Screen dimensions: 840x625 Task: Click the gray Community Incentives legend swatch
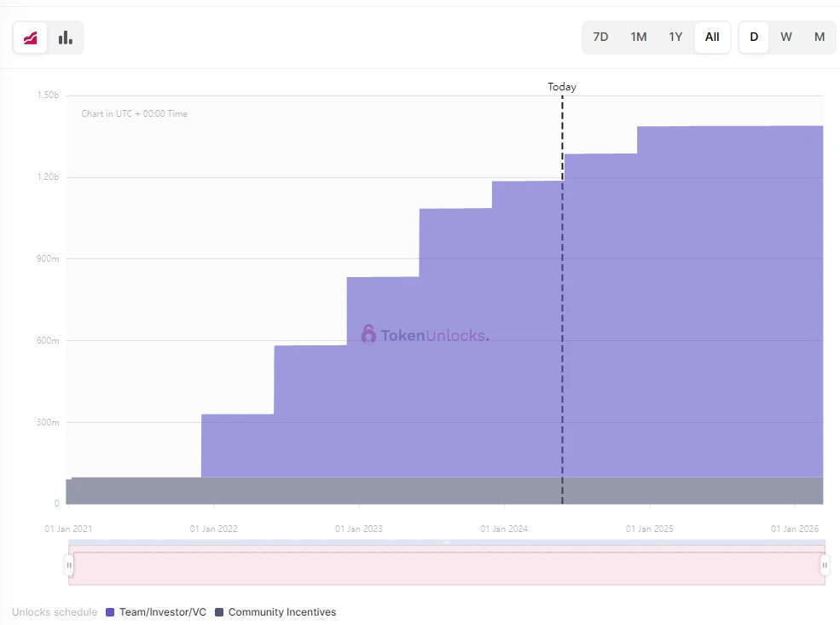click(x=219, y=612)
